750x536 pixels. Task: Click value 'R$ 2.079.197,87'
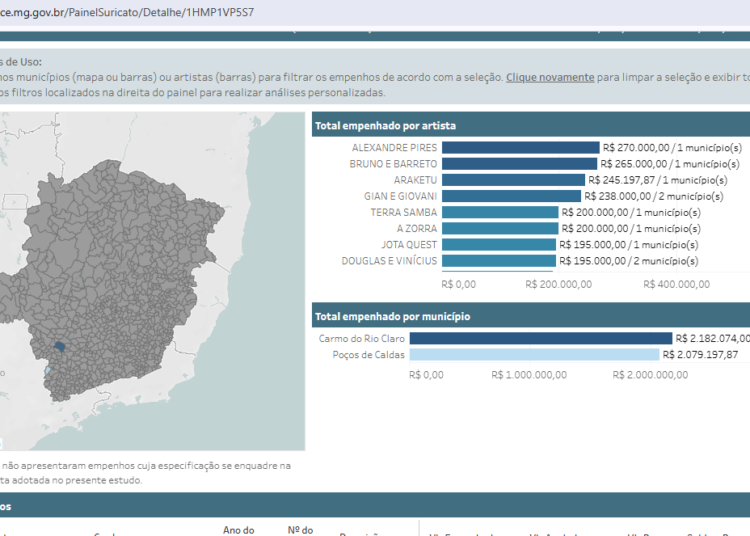pyautogui.click(x=700, y=355)
